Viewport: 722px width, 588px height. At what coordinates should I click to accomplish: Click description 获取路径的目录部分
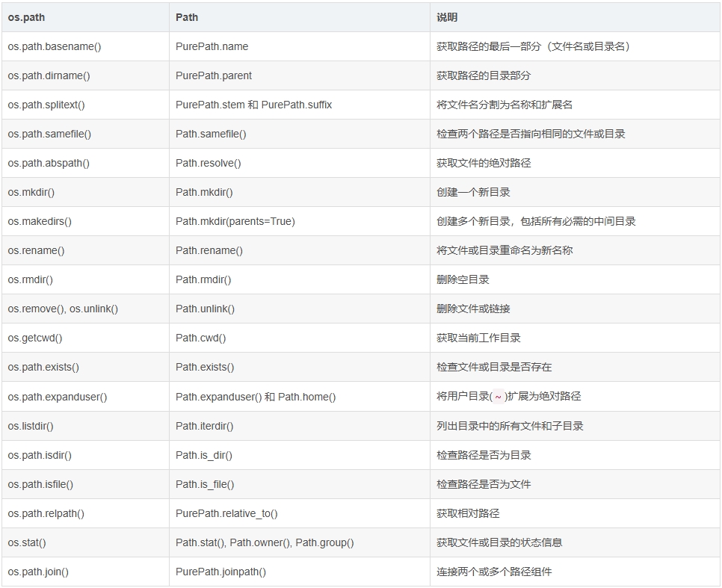click(x=484, y=75)
